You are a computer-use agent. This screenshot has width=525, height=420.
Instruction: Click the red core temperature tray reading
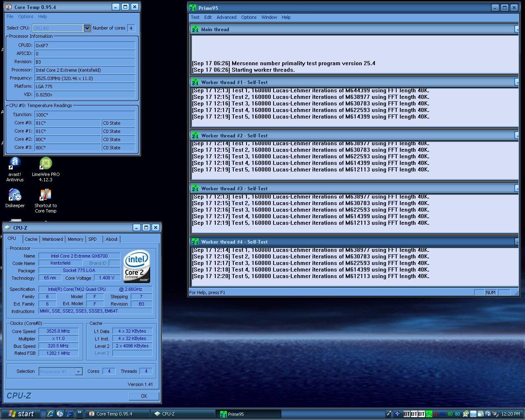coord(436,414)
